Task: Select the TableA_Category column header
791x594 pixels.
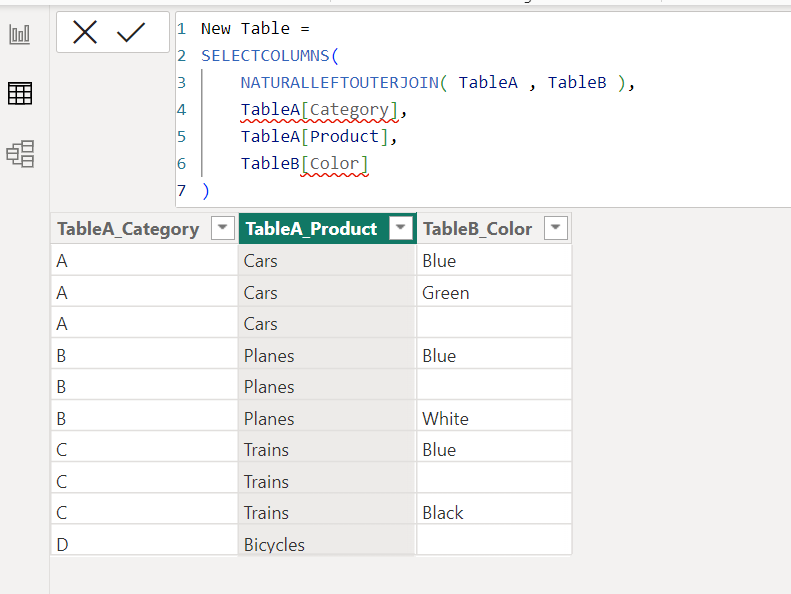Action: click(144, 229)
